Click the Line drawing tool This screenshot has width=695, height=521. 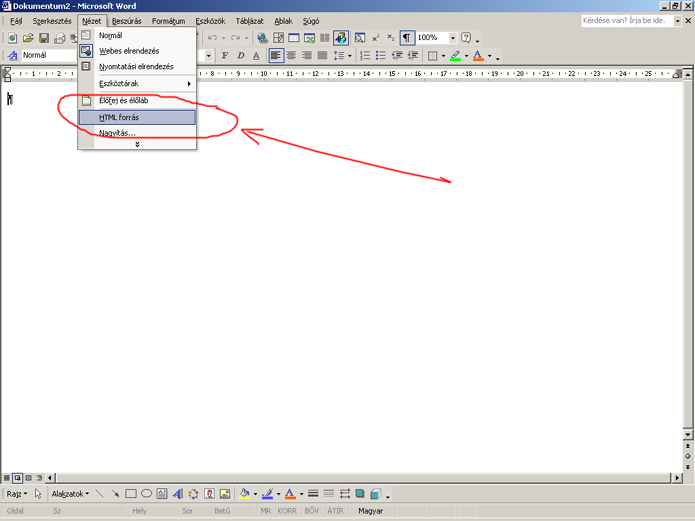(100, 494)
